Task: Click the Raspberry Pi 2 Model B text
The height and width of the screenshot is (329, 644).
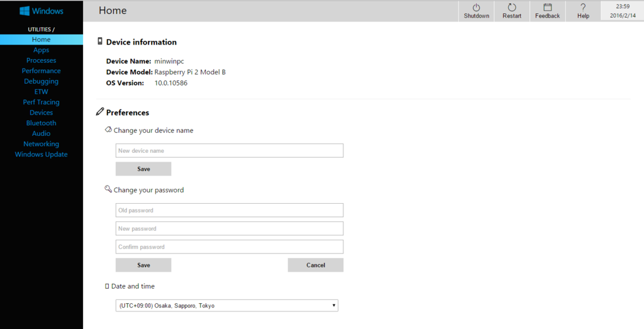Action: pyautogui.click(x=190, y=72)
